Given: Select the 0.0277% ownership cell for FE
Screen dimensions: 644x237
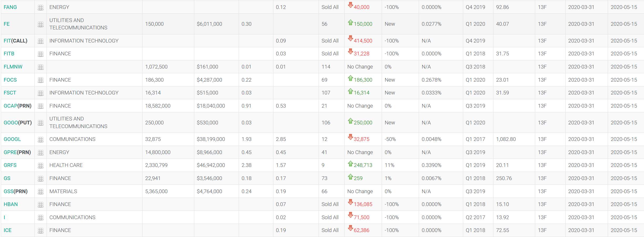Looking at the screenshot, I should click(441, 24).
